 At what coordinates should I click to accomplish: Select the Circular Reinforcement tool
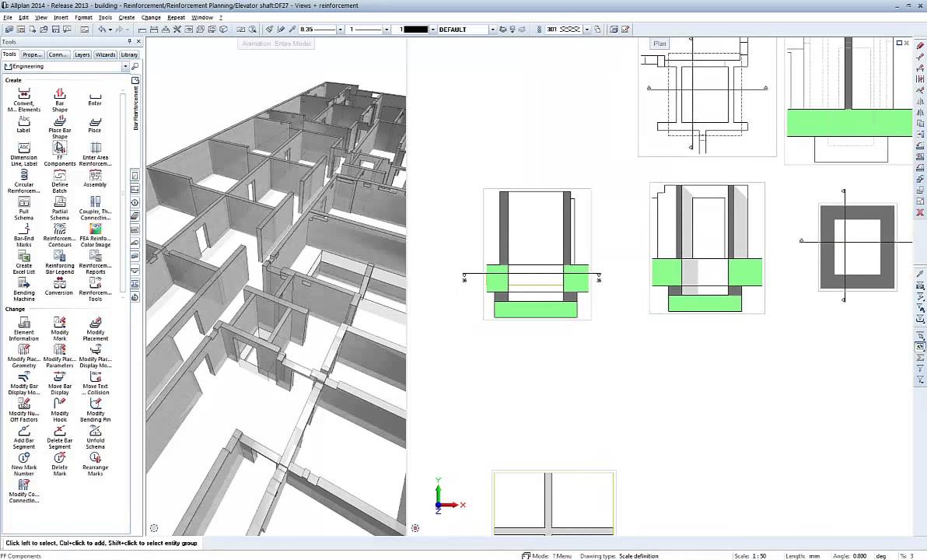pyautogui.click(x=23, y=181)
